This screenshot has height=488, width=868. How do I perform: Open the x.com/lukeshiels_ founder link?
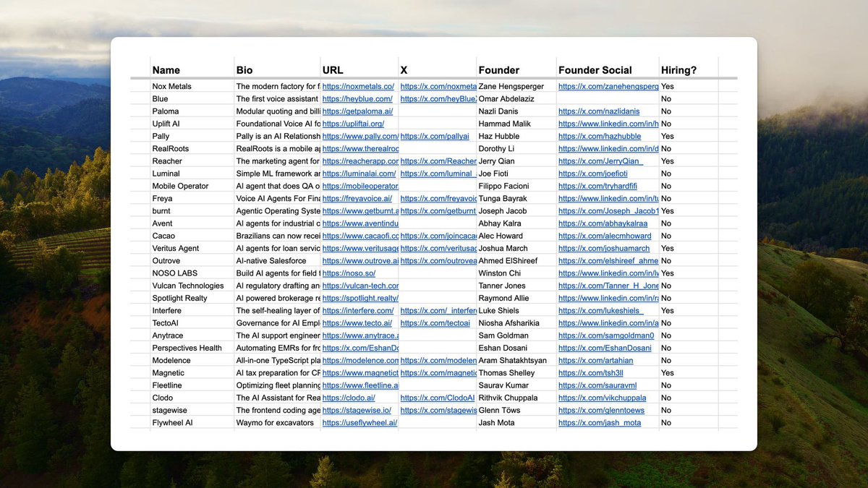600,310
